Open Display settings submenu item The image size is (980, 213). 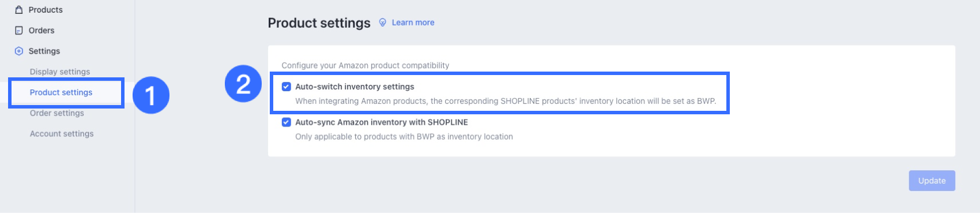[x=60, y=72]
